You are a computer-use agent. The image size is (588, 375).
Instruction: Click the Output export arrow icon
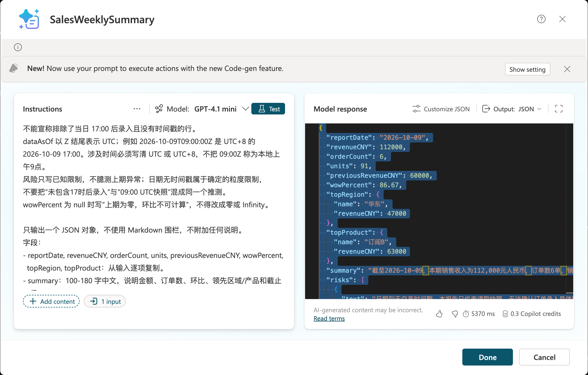[x=486, y=109]
